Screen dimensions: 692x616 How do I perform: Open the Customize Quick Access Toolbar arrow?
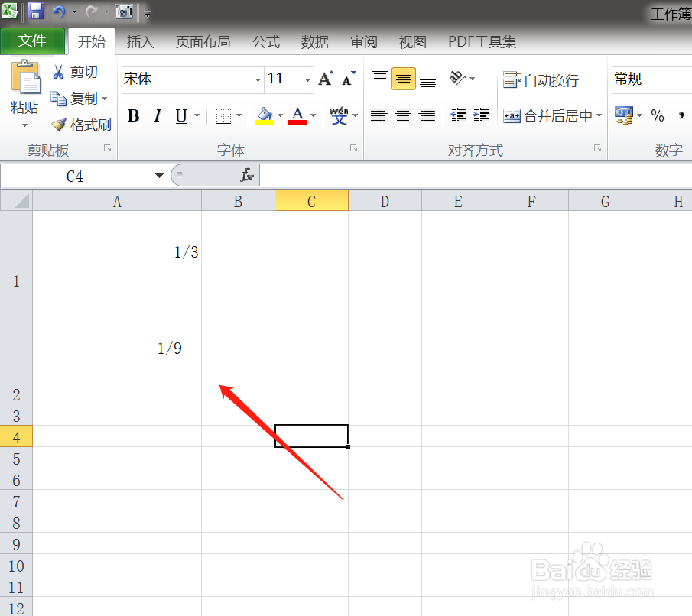pyautogui.click(x=148, y=14)
